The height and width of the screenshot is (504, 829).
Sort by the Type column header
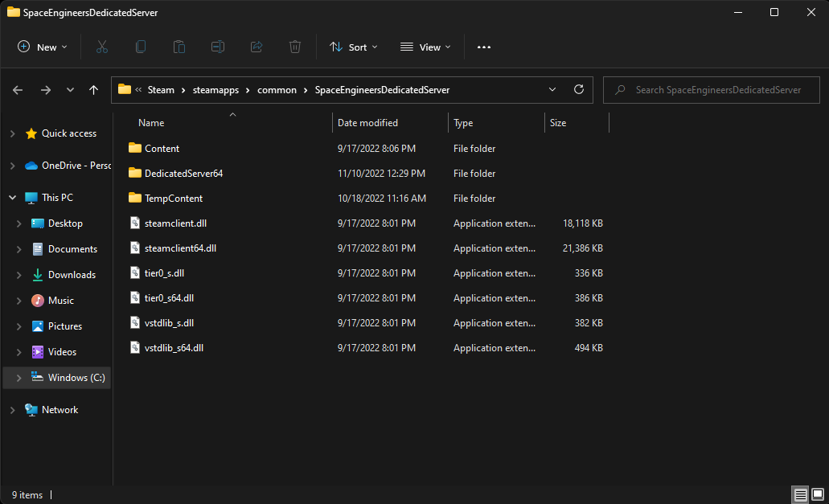(x=463, y=122)
